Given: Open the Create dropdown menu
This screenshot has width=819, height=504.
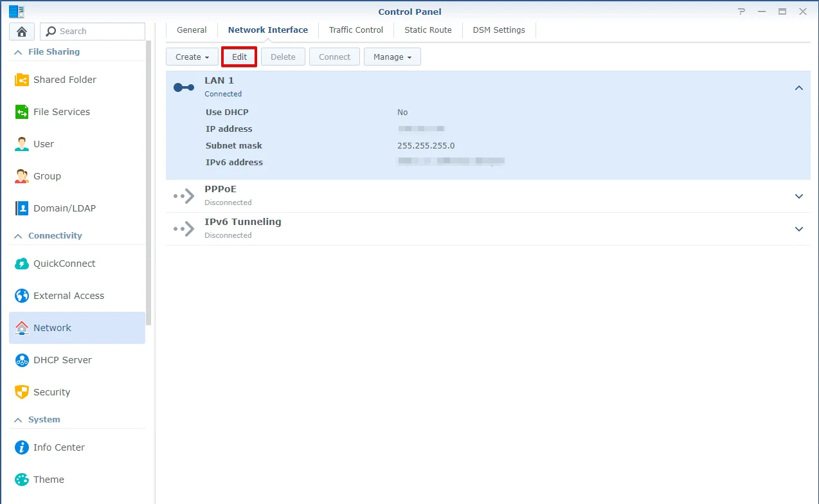Looking at the screenshot, I should [192, 57].
